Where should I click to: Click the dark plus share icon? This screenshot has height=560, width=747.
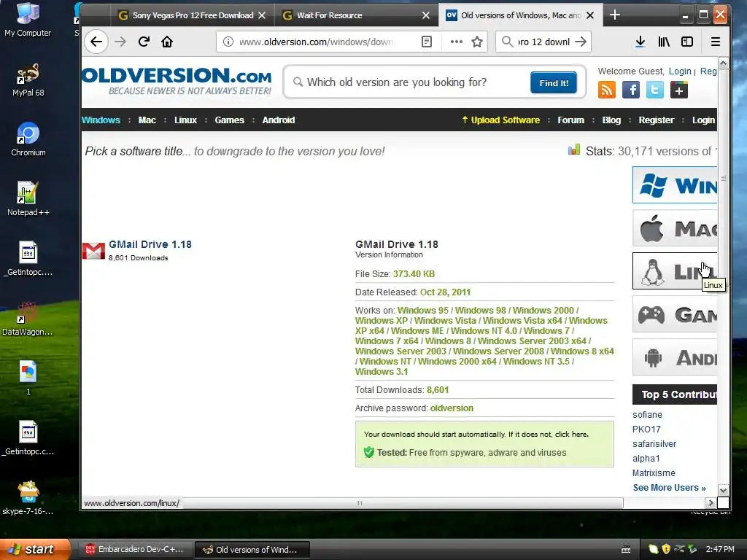click(679, 90)
